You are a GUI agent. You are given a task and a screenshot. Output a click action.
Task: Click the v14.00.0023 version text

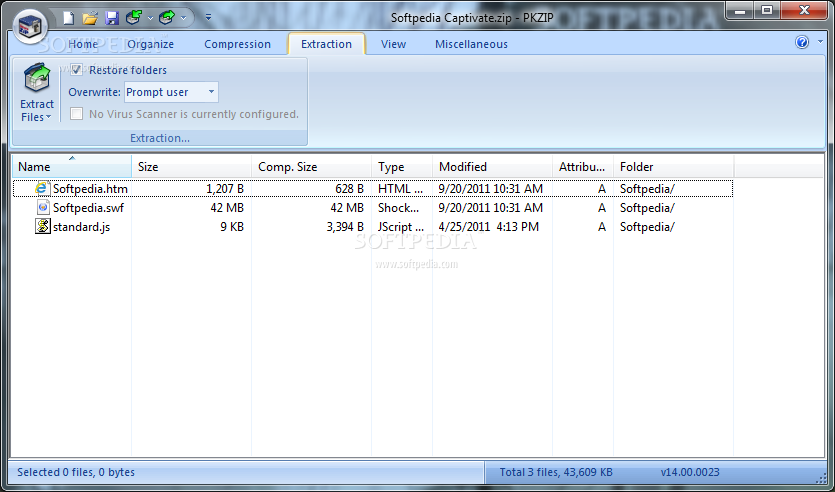[x=690, y=472]
